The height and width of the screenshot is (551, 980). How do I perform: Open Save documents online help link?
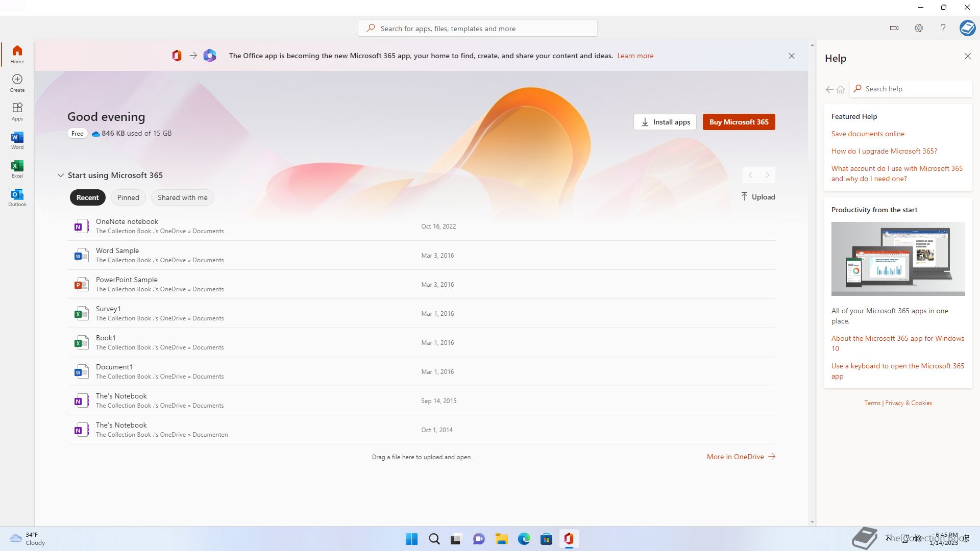coord(868,134)
